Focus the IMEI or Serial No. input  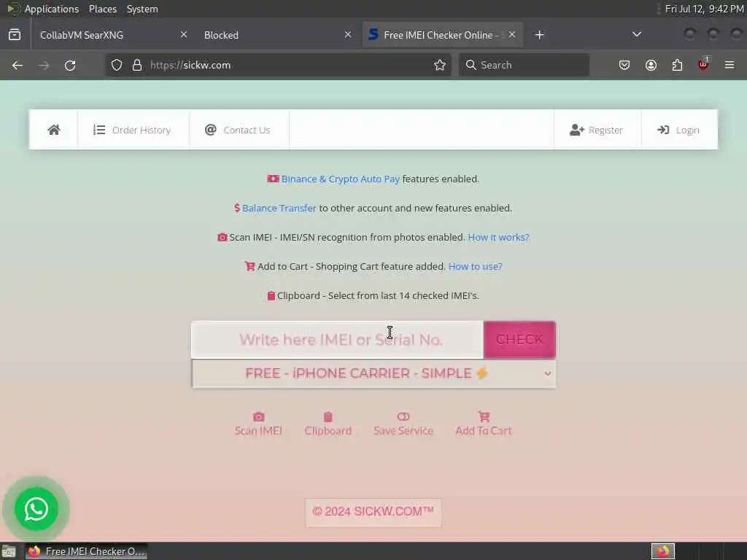coord(337,340)
